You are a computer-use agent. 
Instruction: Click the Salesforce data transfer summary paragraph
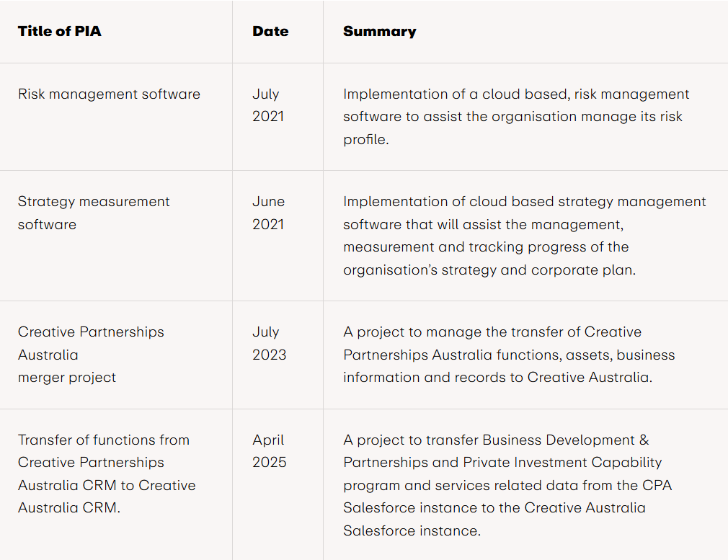click(507, 485)
